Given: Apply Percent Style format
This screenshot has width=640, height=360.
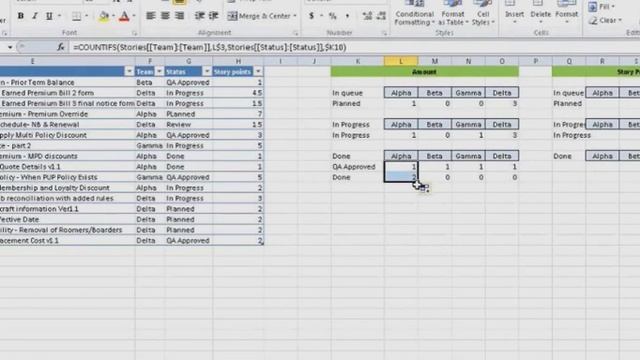Looking at the screenshot, I should [333, 16].
